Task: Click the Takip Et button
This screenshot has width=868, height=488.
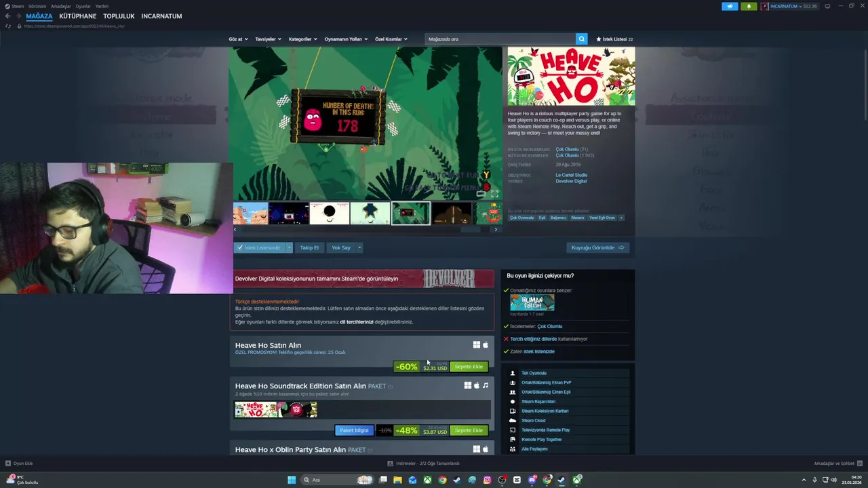Action: point(309,247)
